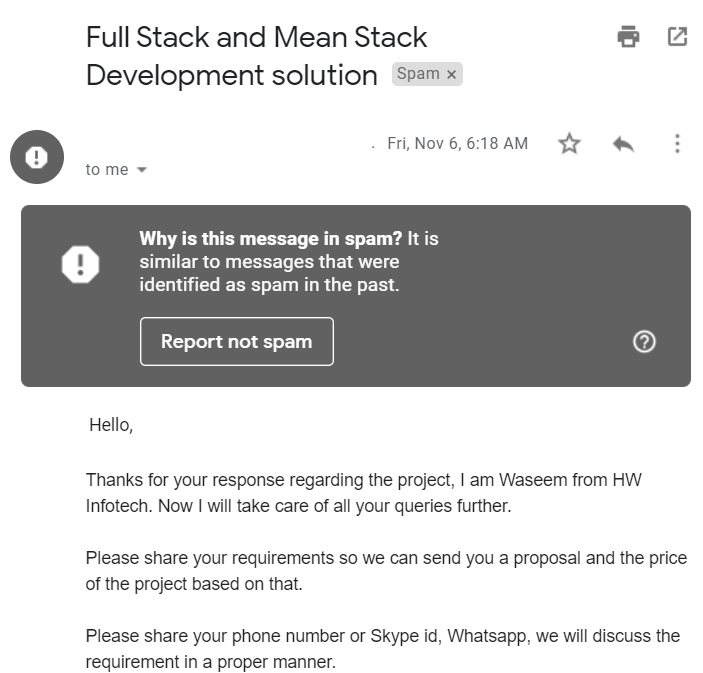The height and width of the screenshot is (673, 703).
Task: Expand recipient details next to "to me"
Action: 142,170
